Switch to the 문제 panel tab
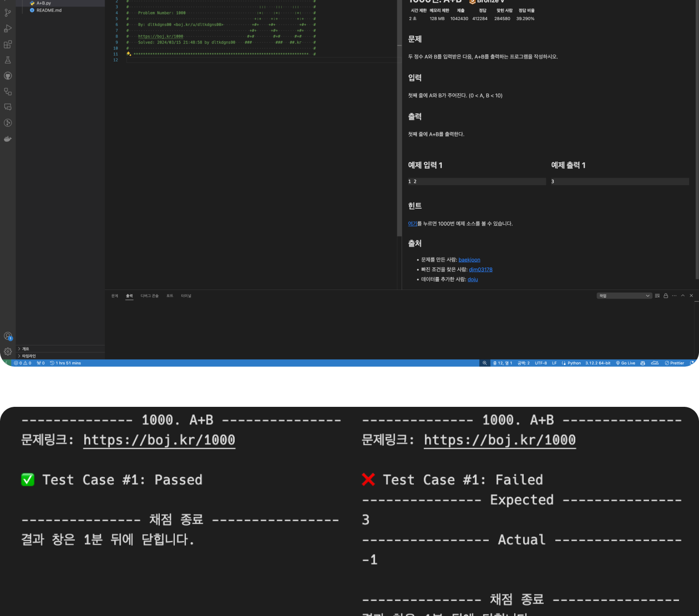This screenshot has height=616, width=699. pos(115,296)
